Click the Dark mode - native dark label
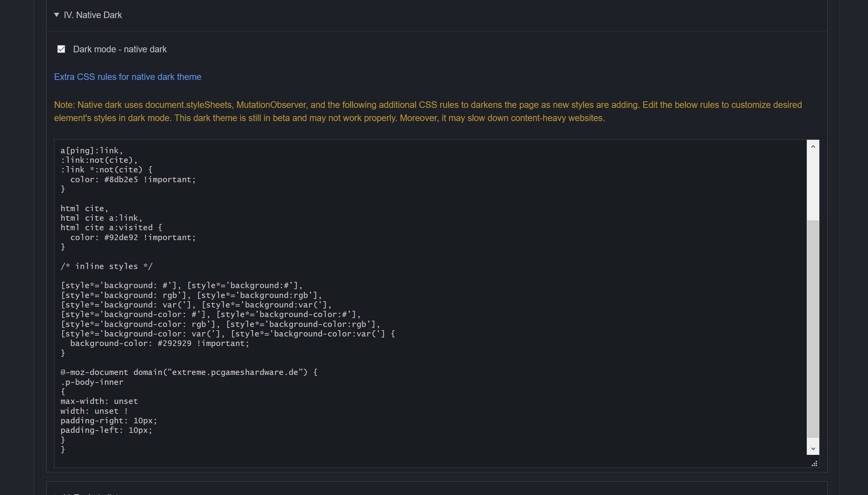The width and height of the screenshot is (868, 495). click(120, 49)
